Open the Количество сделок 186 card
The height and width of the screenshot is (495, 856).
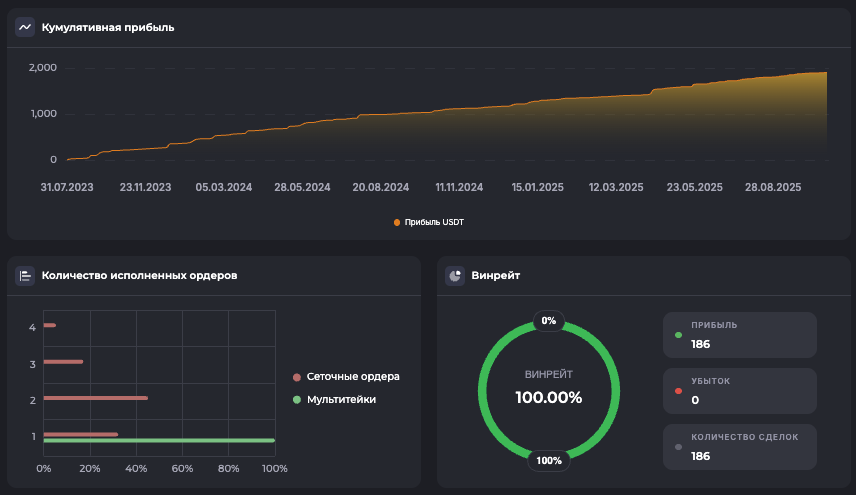coord(739,447)
